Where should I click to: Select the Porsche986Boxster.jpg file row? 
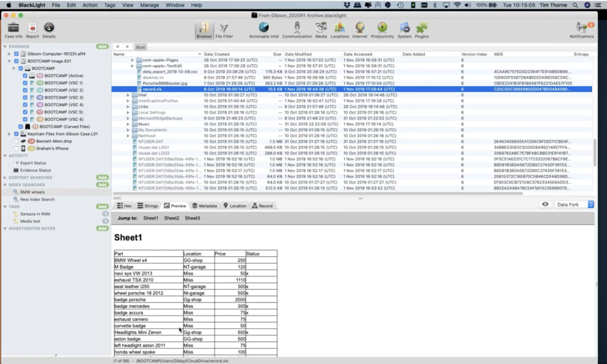352,83
